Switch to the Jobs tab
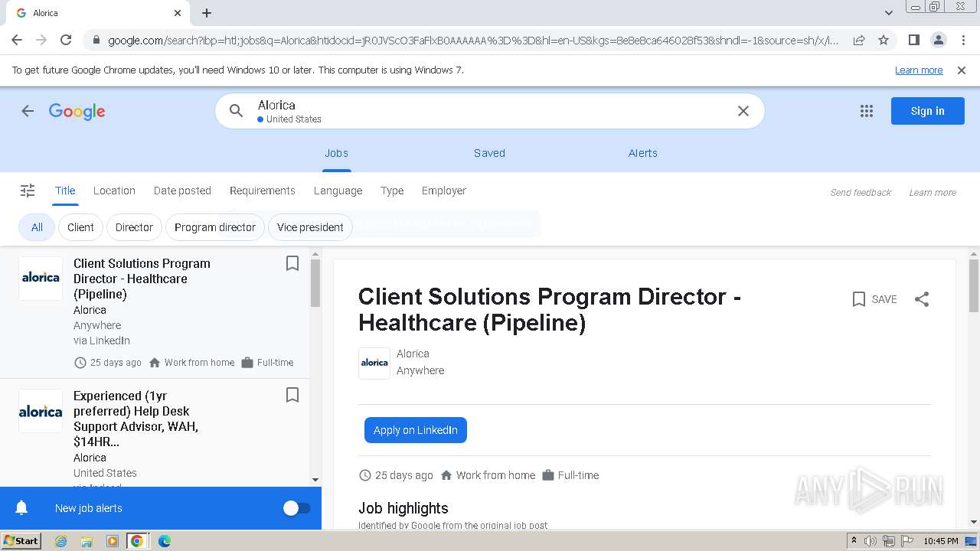The width and height of the screenshot is (980, 551). point(336,153)
